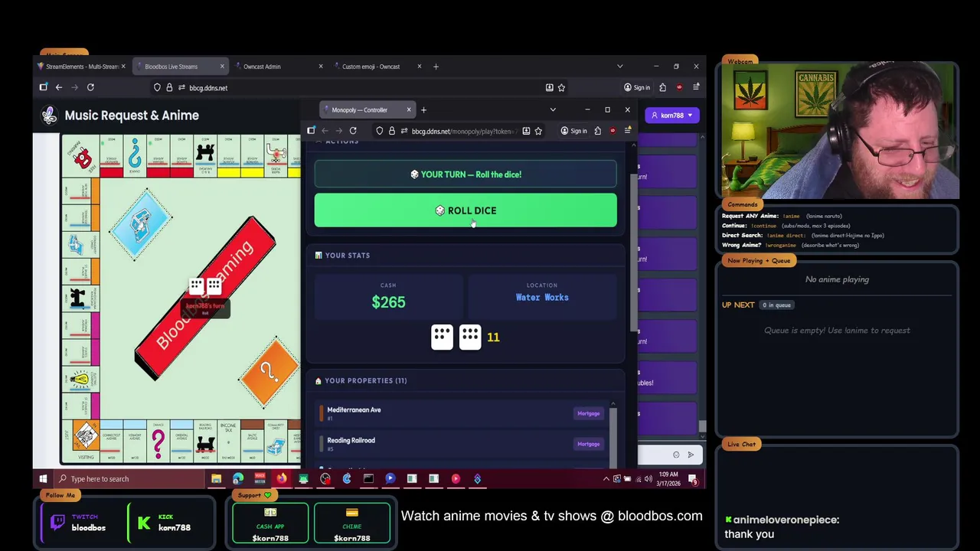Viewport: 980px width, 551px height.
Task: Reload the Monopoly Controller page
Action: click(x=353, y=131)
